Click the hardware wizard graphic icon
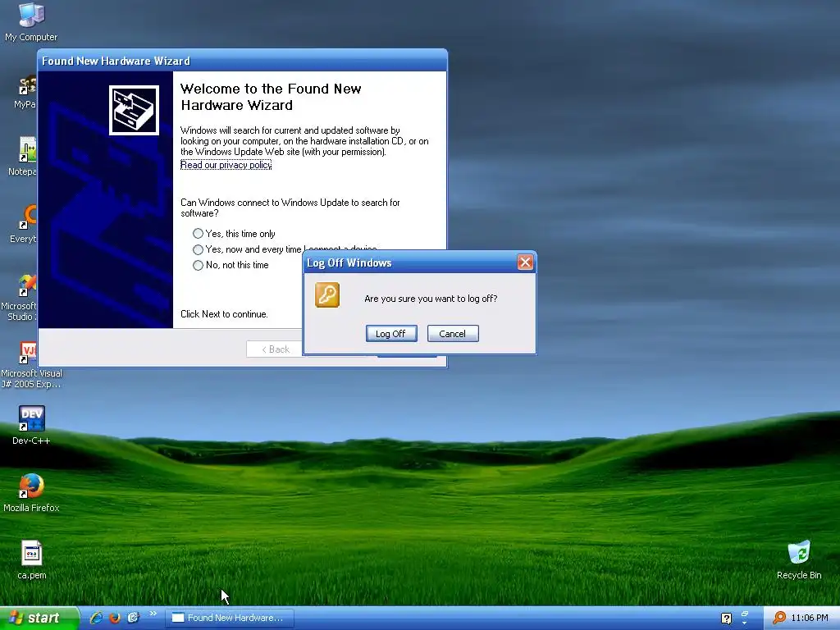The width and height of the screenshot is (840, 630). 134,110
